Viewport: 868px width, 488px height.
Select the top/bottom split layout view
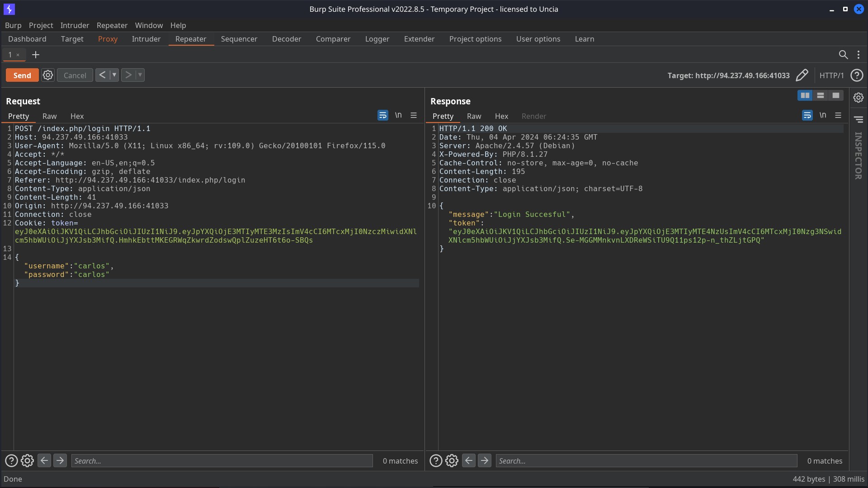821,95
